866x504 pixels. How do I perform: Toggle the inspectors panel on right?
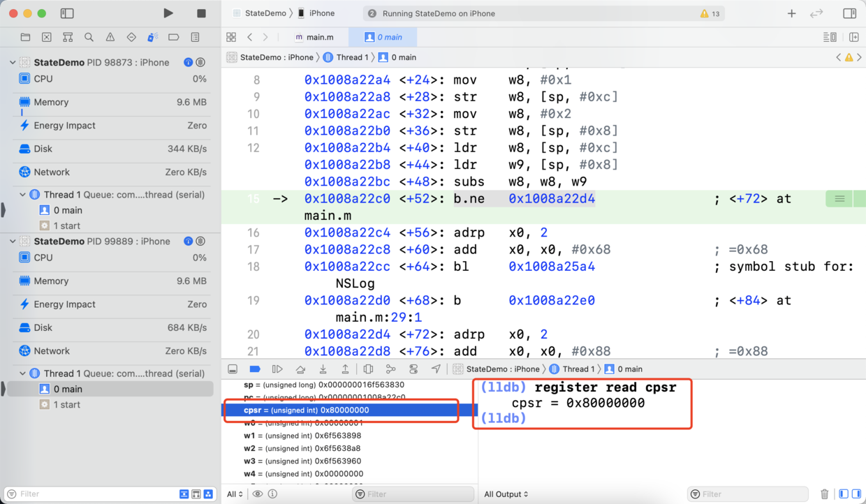pyautogui.click(x=849, y=13)
